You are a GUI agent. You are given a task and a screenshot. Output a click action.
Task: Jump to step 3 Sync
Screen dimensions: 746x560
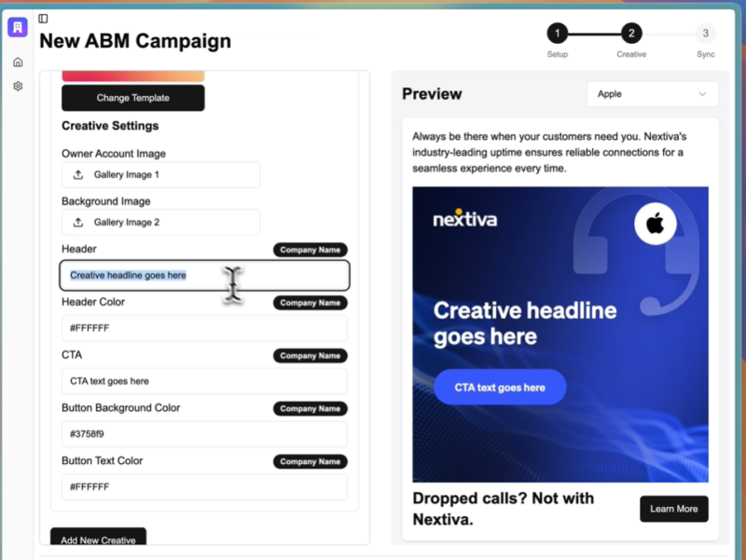(706, 34)
